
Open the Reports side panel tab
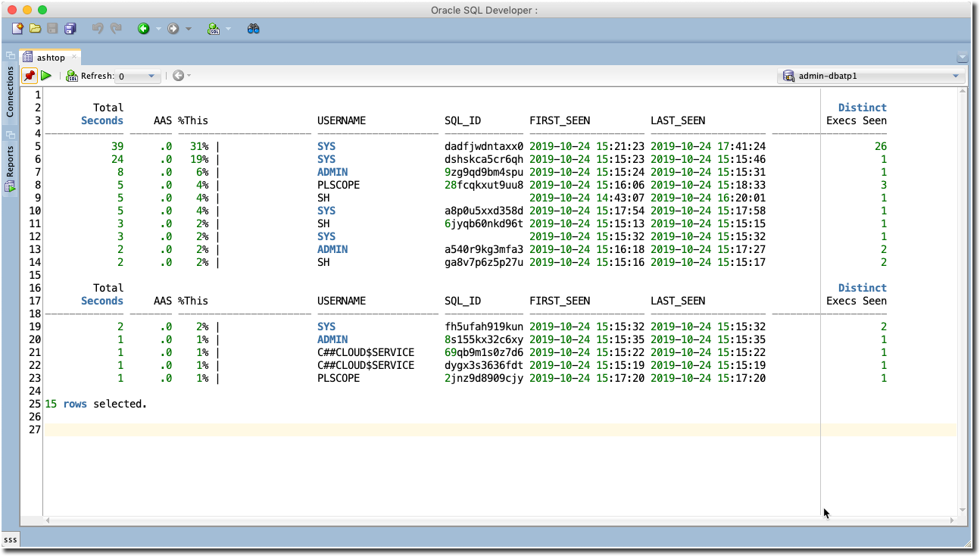[x=10, y=161]
